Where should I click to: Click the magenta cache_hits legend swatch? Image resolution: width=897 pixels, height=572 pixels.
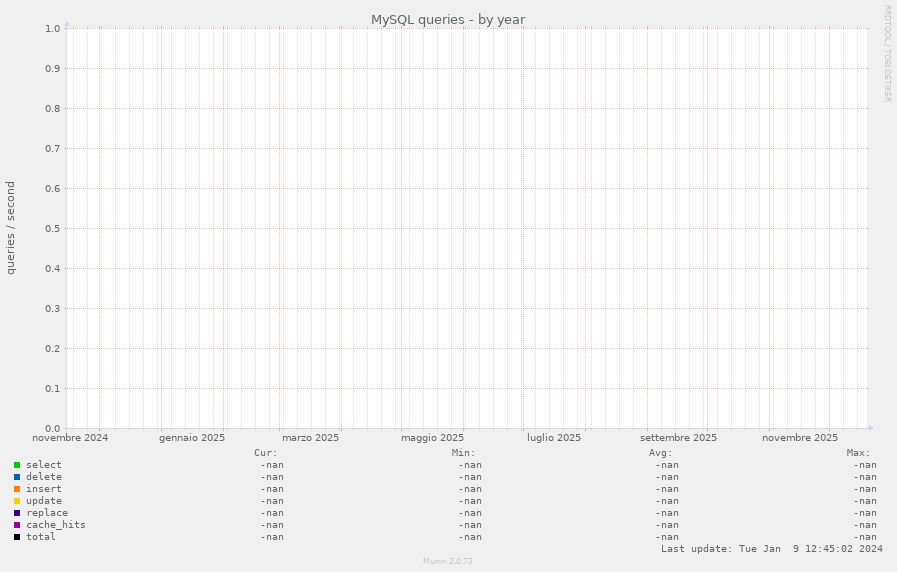tap(17, 525)
